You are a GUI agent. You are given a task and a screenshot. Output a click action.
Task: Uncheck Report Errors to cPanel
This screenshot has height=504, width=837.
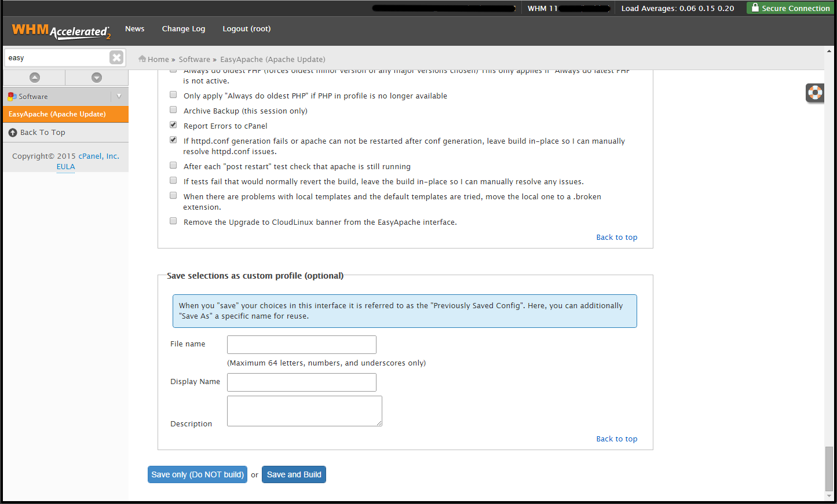(173, 125)
